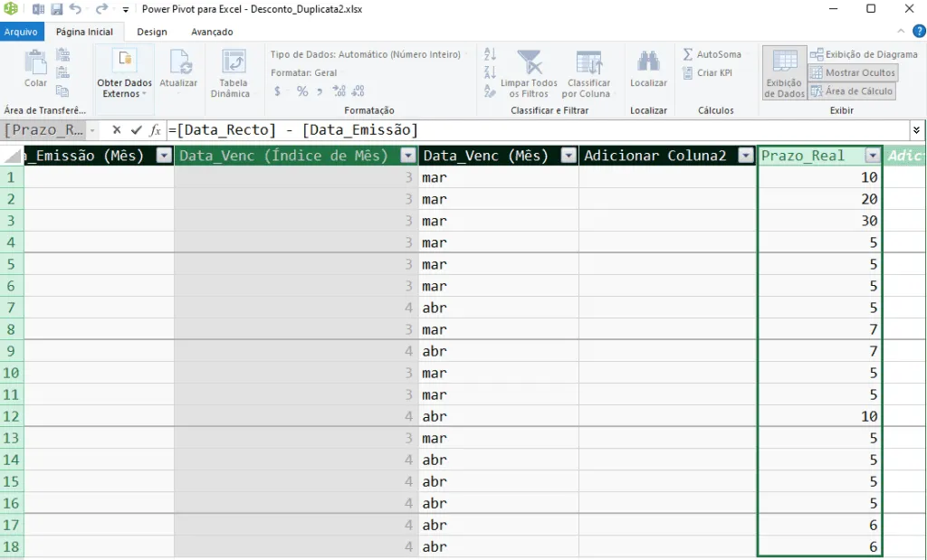927x560 pixels.
Task: Click the Colar paste icon
Action: [x=35, y=62]
